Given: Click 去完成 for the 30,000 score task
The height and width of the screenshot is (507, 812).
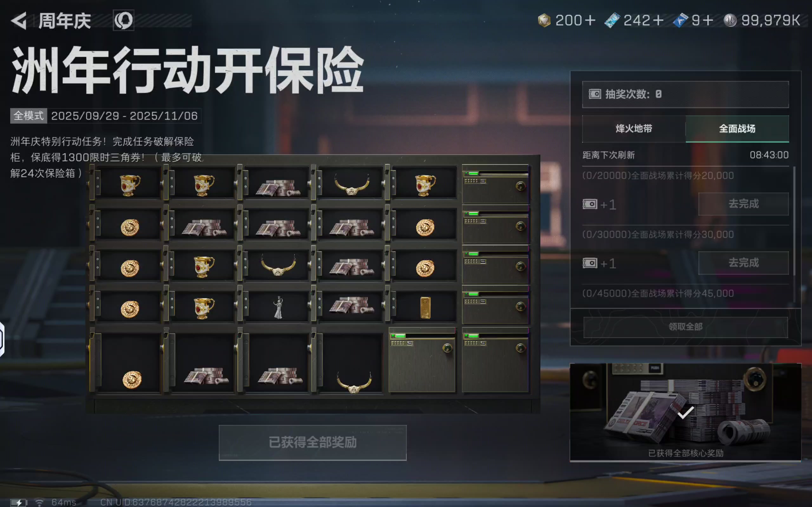Looking at the screenshot, I should tap(743, 263).
